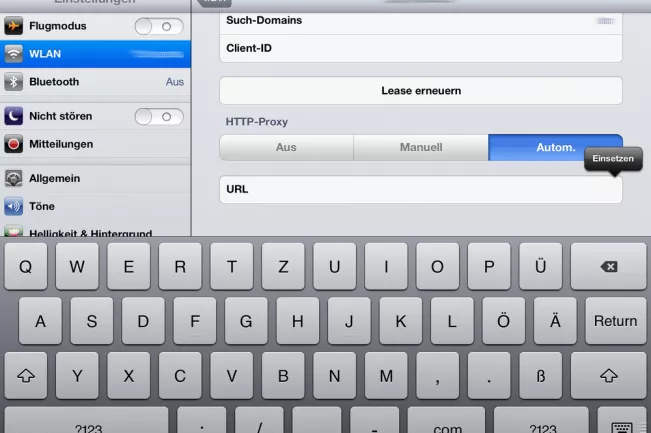
Task: Select Manuell in HTTP-Proxy control
Action: coord(421,147)
